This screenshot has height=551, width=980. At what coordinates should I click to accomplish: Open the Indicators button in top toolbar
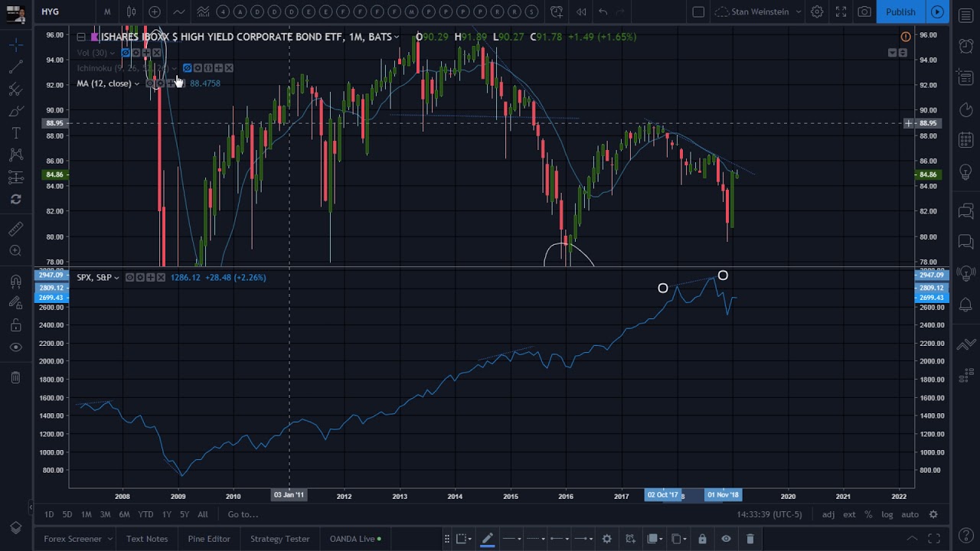click(178, 11)
